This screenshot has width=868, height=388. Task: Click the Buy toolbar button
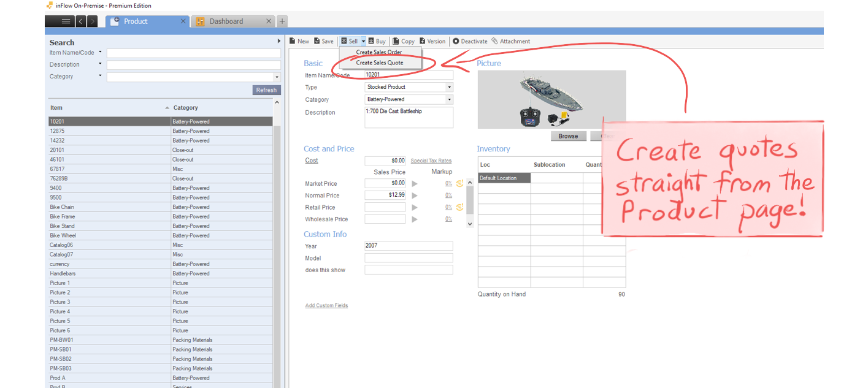(x=377, y=42)
